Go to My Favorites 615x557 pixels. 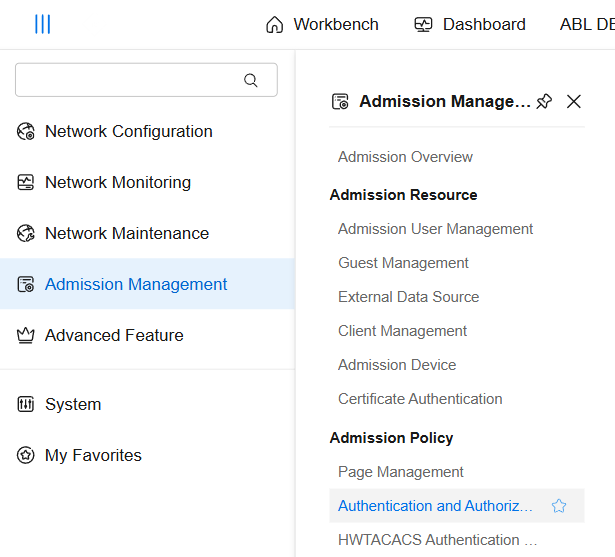tap(93, 455)
